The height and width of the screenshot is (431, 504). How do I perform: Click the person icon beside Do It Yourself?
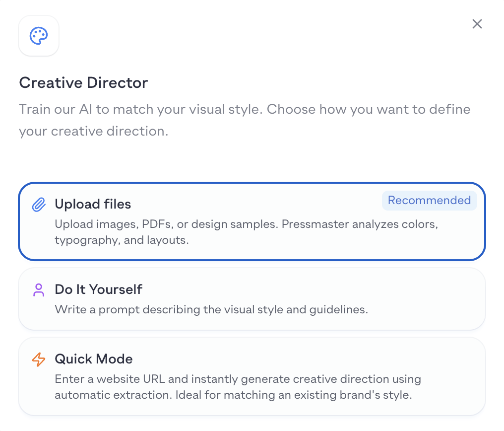pos(39,290)
